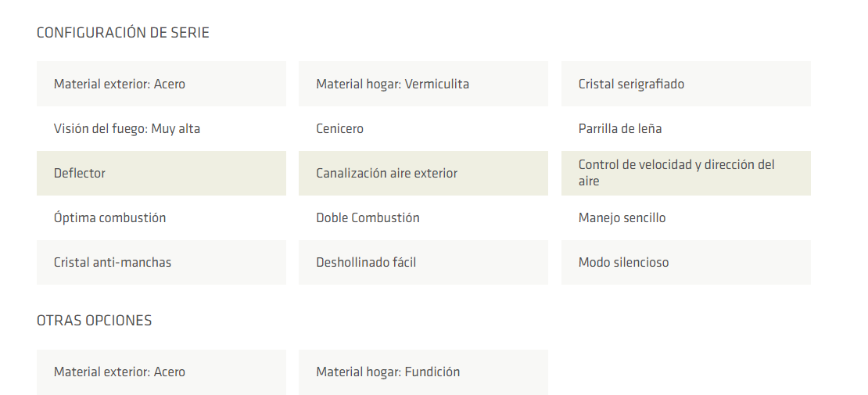Choose Manejo sencillo entry
Image resolution: width=868 pixels, height=395 pixels.
click(x=686, y=217)
